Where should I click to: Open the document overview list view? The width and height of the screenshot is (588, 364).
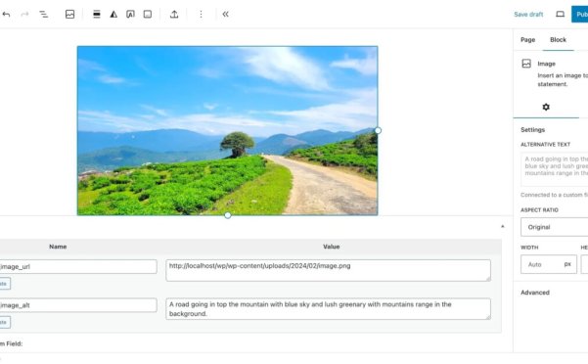tap(43, 15)
